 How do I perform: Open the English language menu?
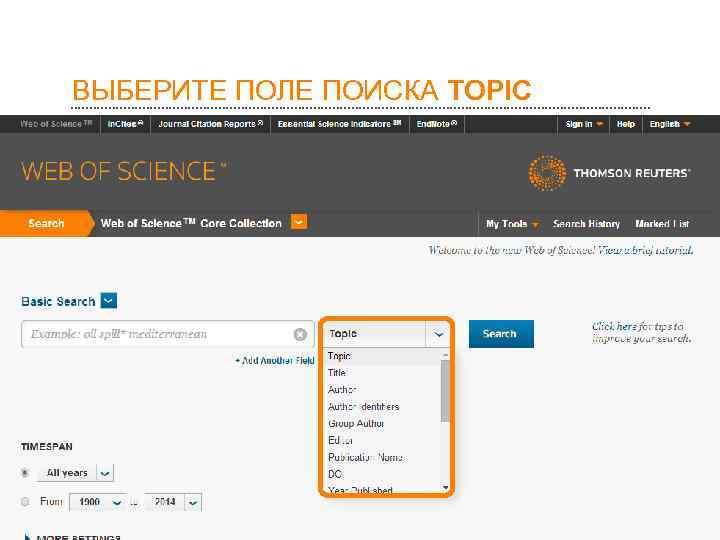click(x=669, y=124)
